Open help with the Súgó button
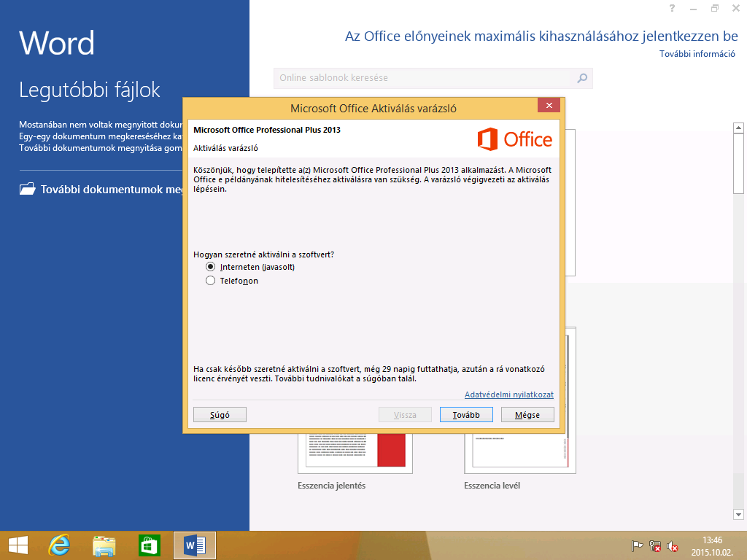747x560 pixels. pos(220,415)
